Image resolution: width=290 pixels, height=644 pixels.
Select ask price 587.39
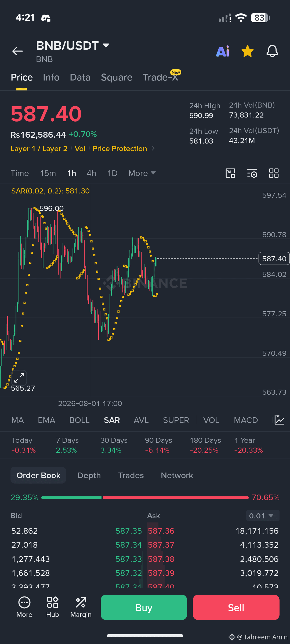(x=161, y=573)
